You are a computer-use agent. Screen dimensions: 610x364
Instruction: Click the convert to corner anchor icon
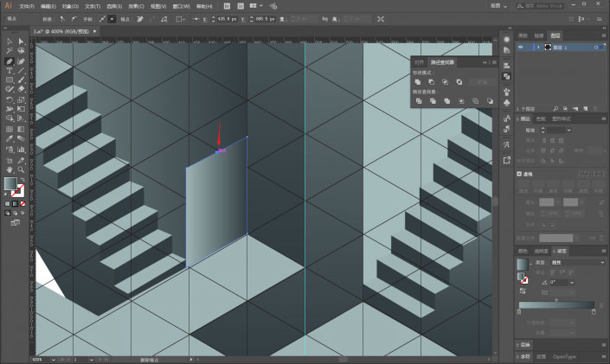62,19
